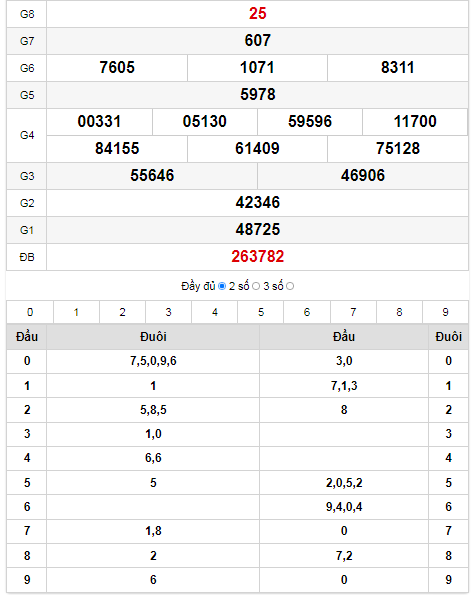
Task: Click the G6 prize number 1071
Action: pos(257,68)
